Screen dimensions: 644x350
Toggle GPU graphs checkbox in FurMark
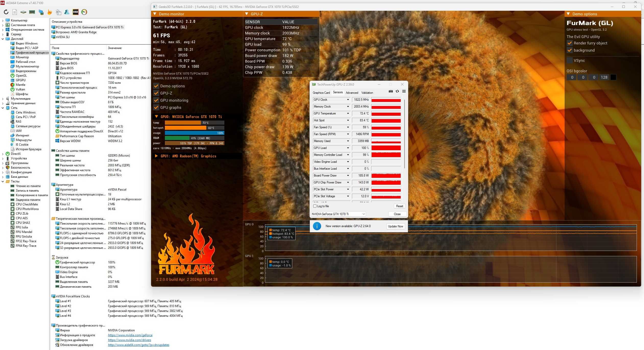click(156, 108)
